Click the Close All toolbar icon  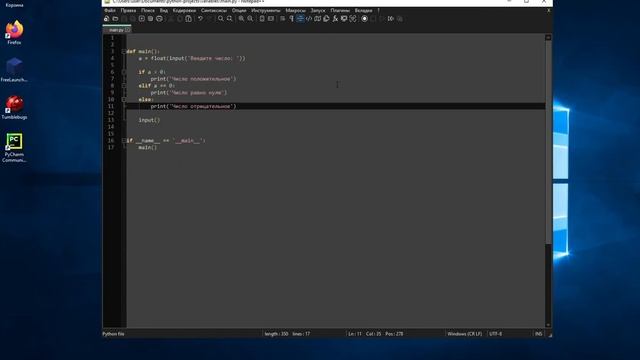coord(151,19)
